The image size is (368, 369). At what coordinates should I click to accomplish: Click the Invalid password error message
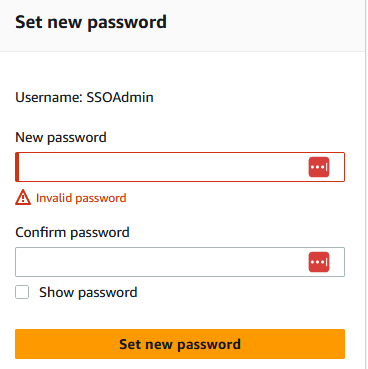(x=81, y=198)
